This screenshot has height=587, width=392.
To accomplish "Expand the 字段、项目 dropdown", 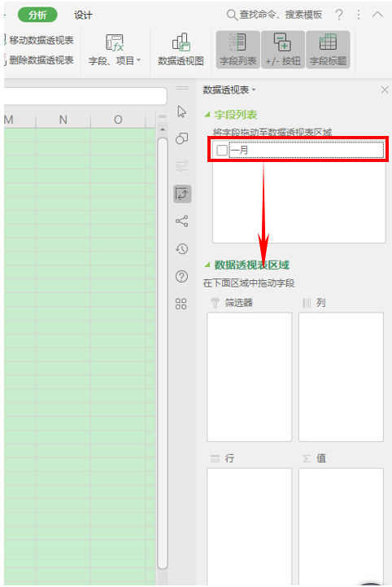I will [x=115, y=50].
